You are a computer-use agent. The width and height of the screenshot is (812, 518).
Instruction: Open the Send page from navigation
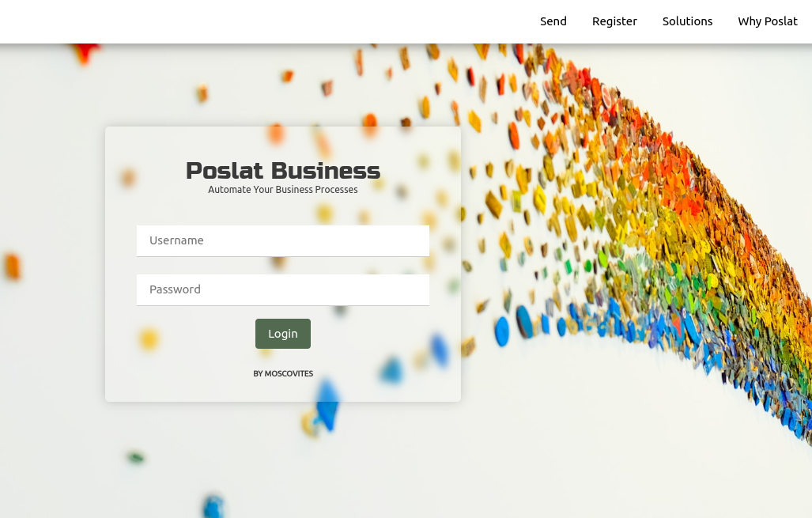click(x=553, y=21)
